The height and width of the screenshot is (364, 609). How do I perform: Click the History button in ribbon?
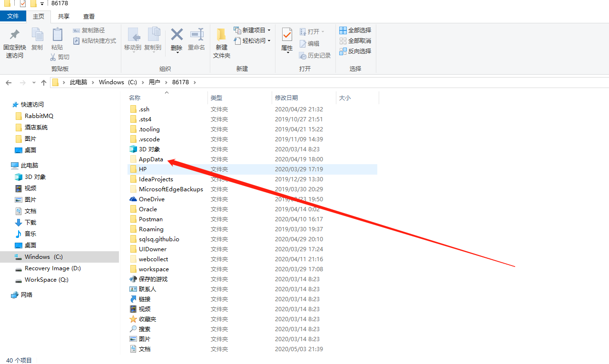pyautogui.click(x=314, y=56)
